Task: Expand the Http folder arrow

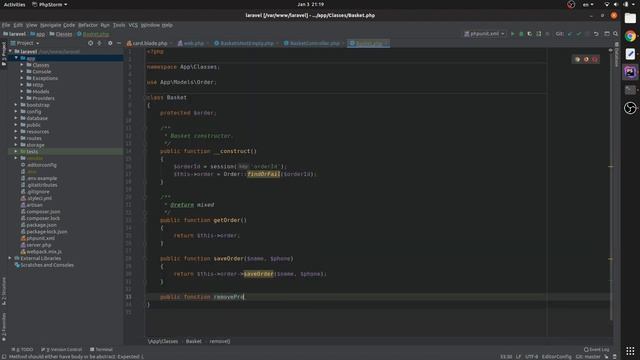Action: 22,85
